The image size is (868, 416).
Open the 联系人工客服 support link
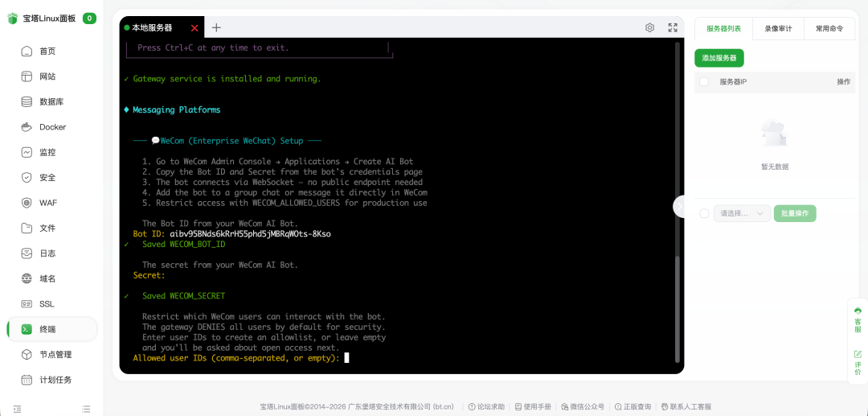point(686,406)
